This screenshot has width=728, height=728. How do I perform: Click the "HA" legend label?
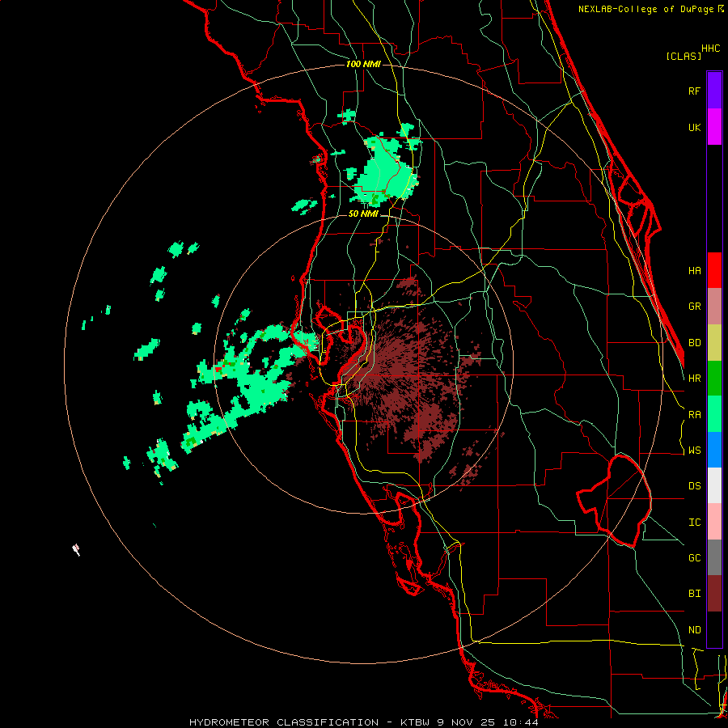click(x=694, y=270)
